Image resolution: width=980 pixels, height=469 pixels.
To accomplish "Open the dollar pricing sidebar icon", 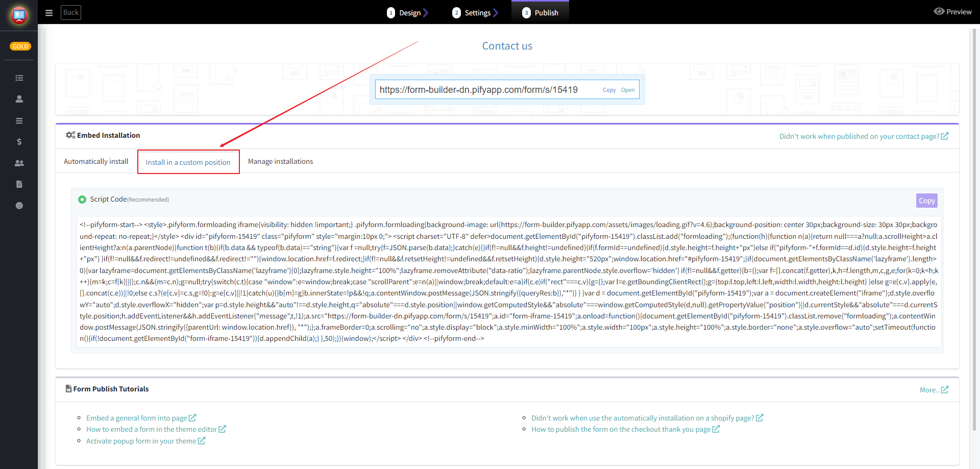I will click(19, 142).
